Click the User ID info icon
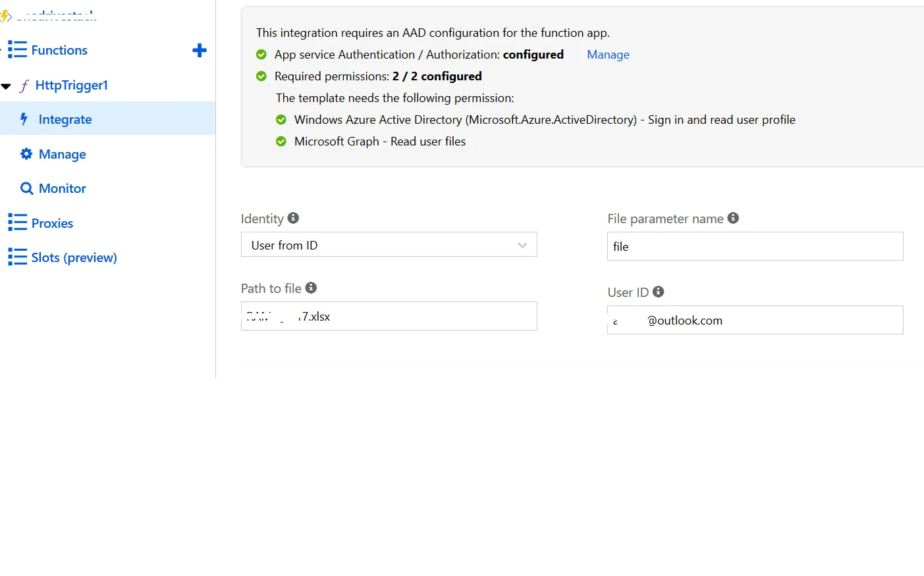Image resolution: width=924 pixels, height=576 pixels. click(658, 292)
